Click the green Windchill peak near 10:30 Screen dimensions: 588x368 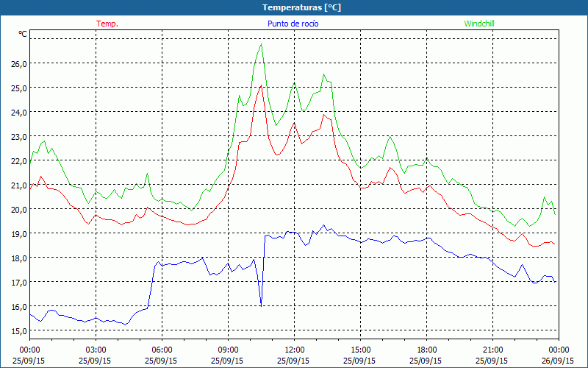[x=261, y=44]
